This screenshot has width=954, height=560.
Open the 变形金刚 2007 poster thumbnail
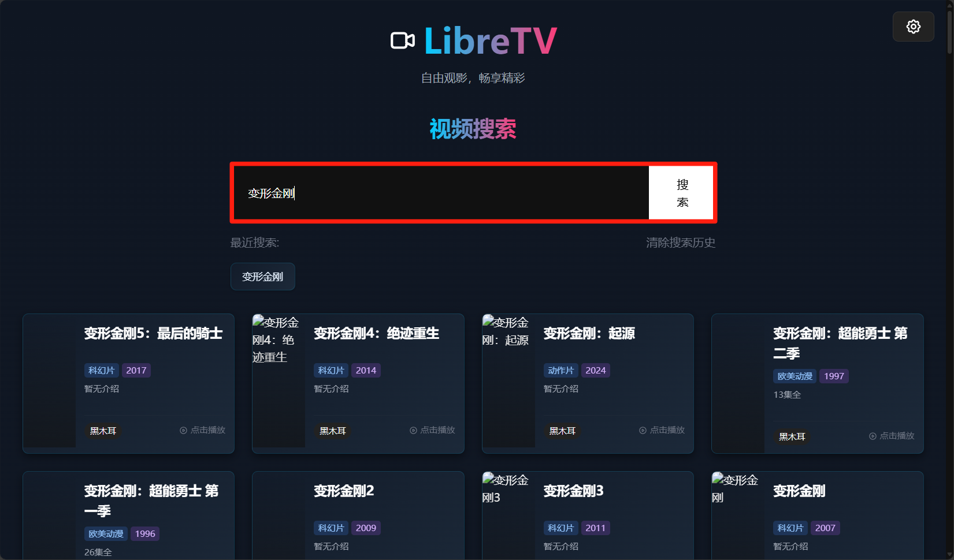click(738, 516)
